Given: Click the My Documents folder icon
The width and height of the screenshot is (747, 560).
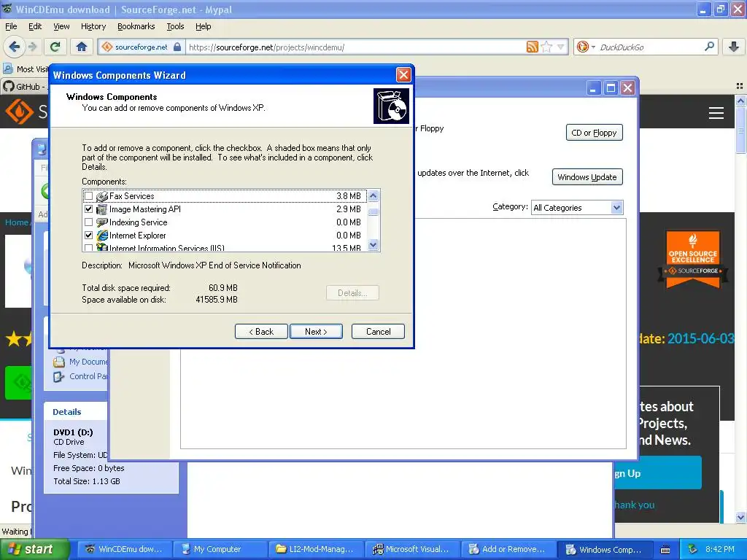Looking at the screenshot, I should click(59, 362).
